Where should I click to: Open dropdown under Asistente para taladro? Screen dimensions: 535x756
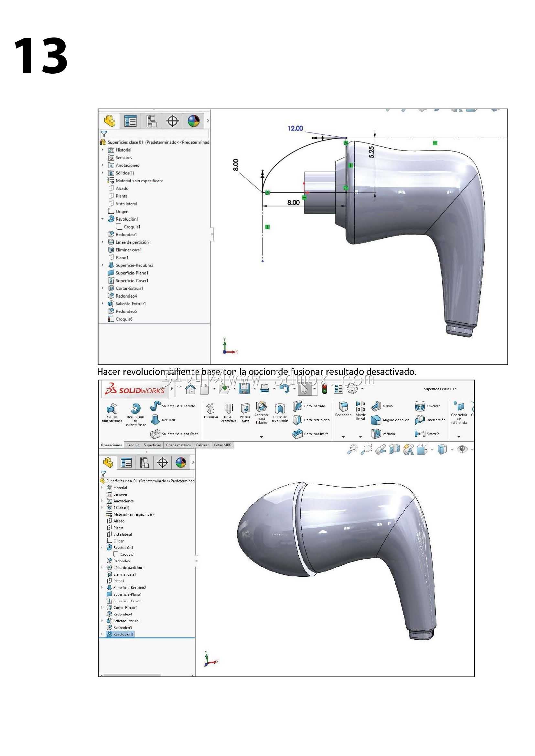click(262, 437)
